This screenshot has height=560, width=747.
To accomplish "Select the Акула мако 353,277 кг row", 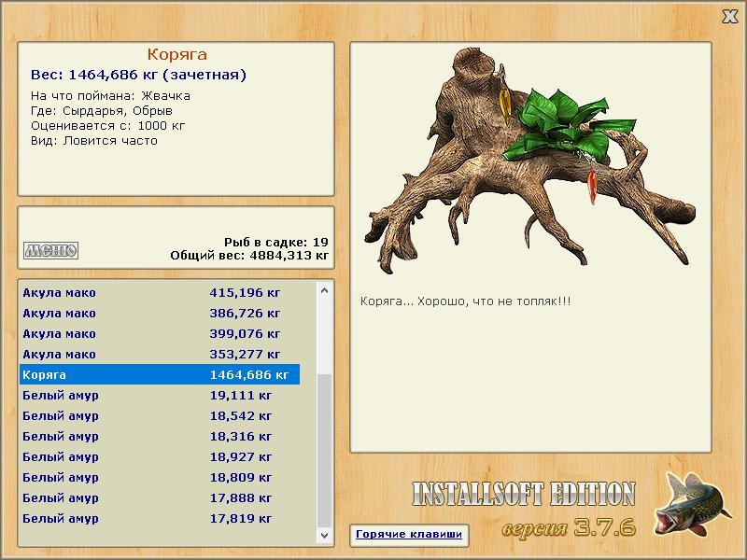I will click(x=160, y=355).
